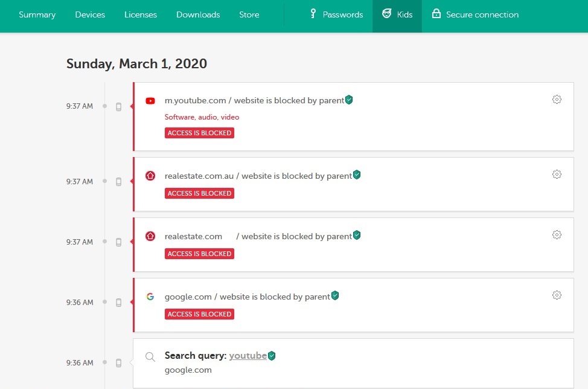
Task: Open Secure connection section
Action: pos(475,14)
